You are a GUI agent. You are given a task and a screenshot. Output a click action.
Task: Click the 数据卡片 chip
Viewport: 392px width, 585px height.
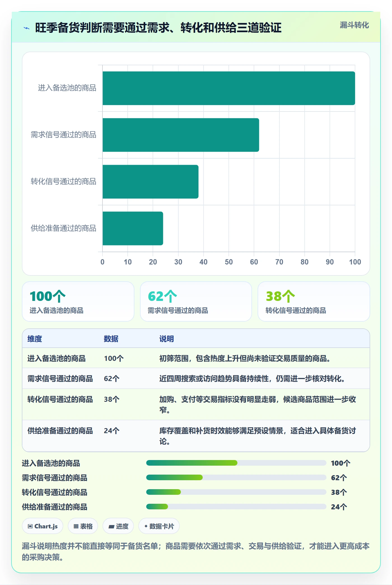tap(159, 526)
